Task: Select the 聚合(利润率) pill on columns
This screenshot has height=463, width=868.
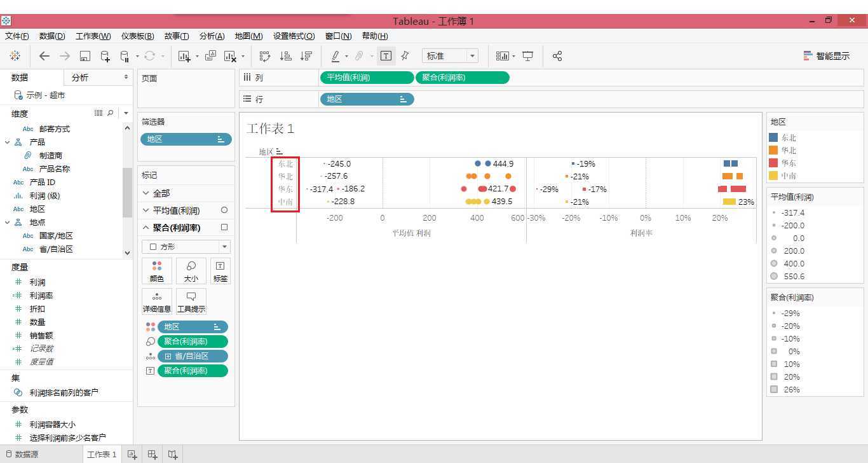Action: 462,78
